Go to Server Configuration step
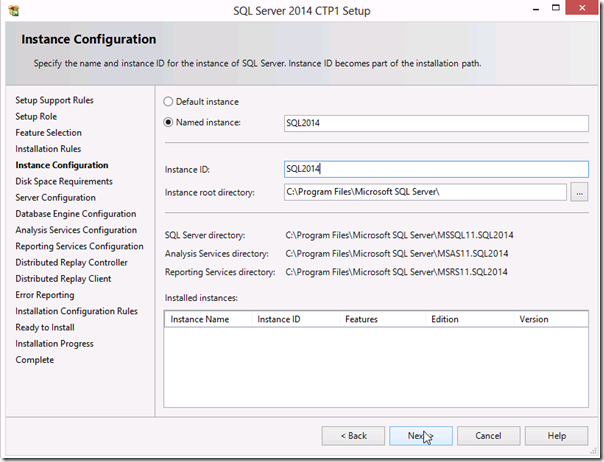This screenshot has width=604, height=462. [x=55, y=198]
